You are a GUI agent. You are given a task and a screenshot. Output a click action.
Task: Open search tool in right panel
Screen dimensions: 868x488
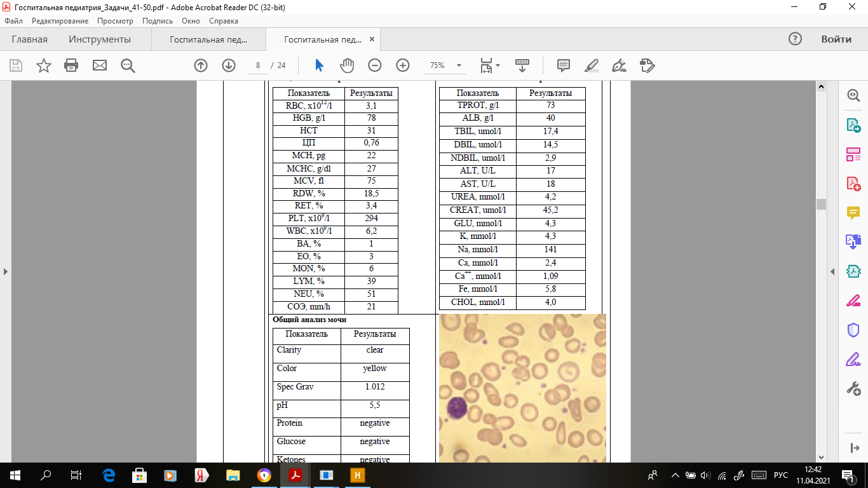tap(853, 95)
